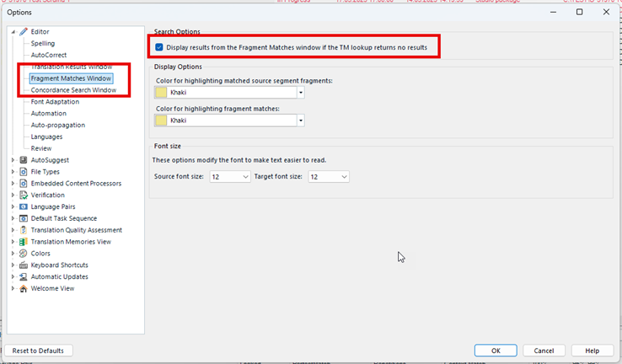Click the Colors palette icon
Image resolution: width=622 pixels, height=364 pixels.
(x=24, y=254)
